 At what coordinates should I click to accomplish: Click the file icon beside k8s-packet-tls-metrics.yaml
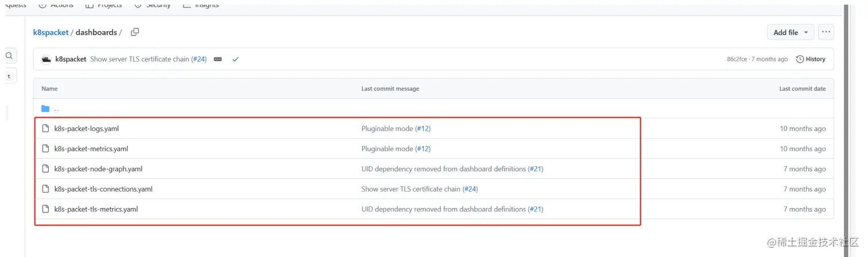(46, 209)
